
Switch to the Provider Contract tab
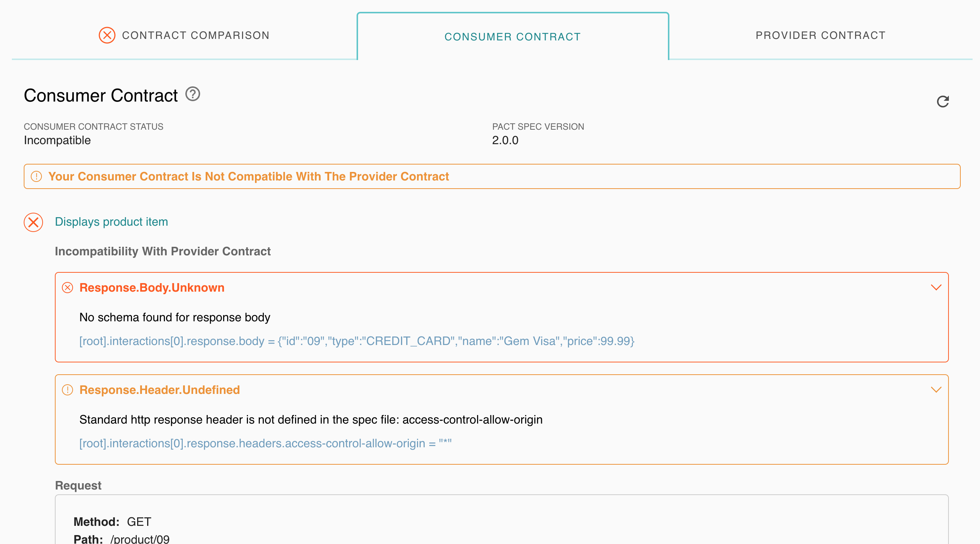pos(821,35)
